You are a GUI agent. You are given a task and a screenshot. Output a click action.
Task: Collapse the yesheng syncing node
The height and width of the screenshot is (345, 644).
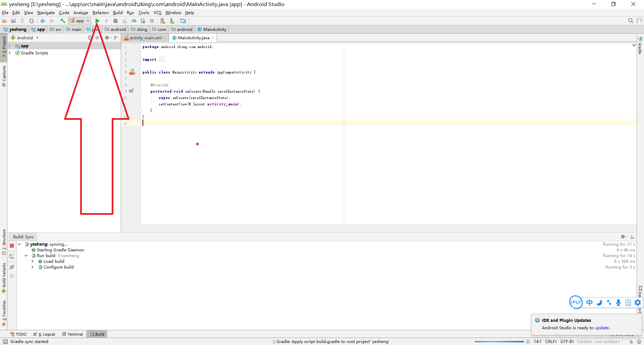click(x=19, y=244)
